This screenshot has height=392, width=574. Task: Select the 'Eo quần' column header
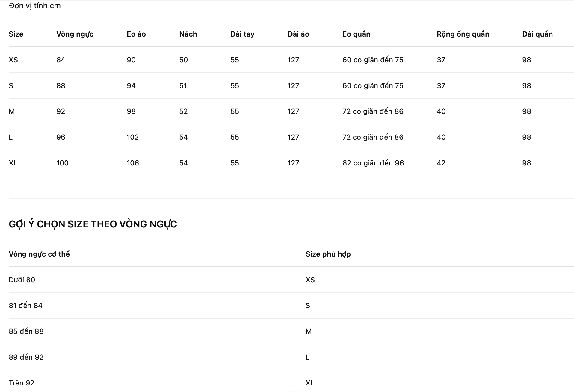pyautogui.click(x=356, y=34)
